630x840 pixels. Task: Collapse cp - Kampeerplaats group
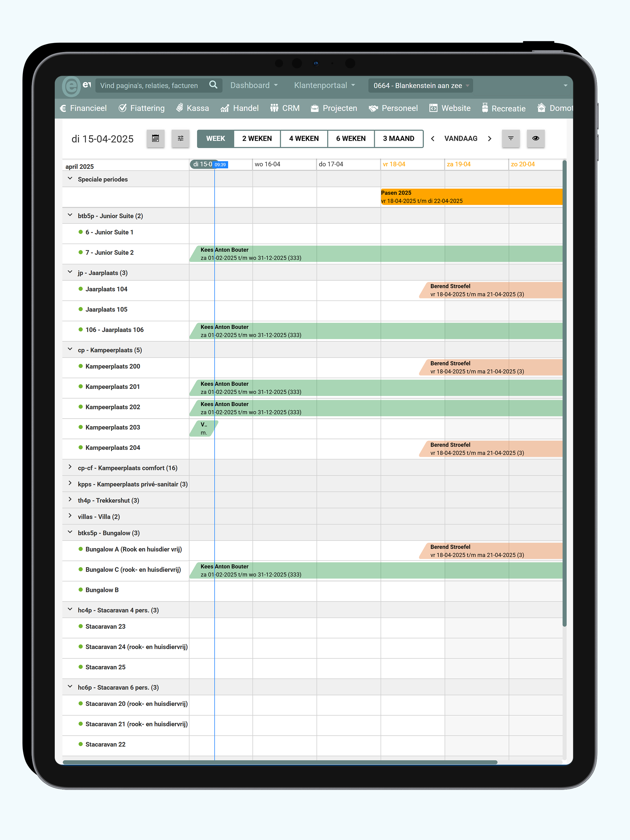pos(70,349)
